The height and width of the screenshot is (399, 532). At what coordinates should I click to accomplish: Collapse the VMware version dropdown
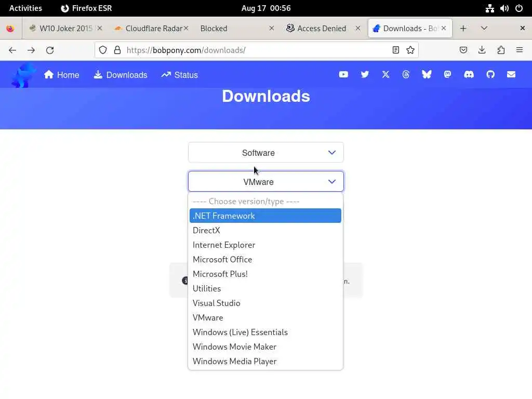(266, 181)
